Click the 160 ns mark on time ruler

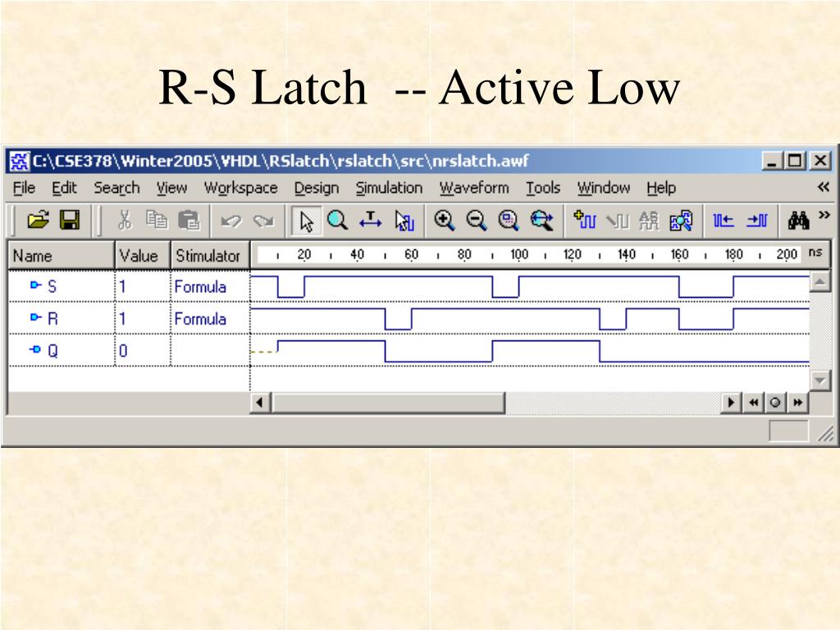[x=679, y=254]
